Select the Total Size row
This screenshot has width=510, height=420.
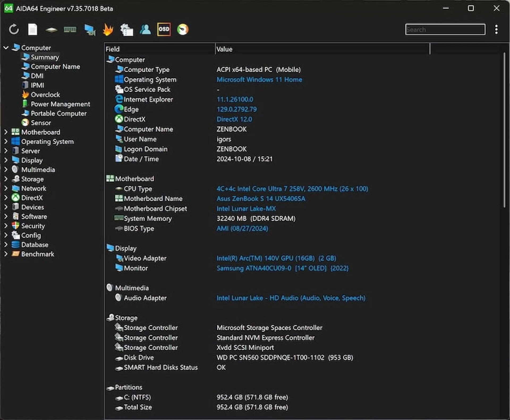303,407
